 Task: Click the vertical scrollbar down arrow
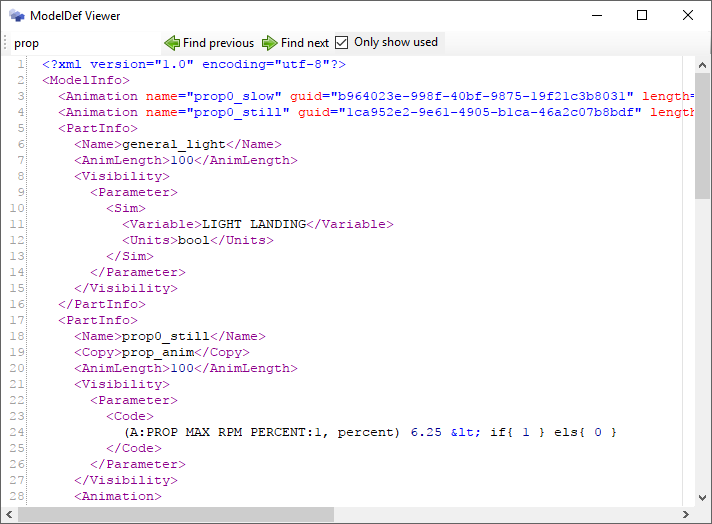tap(702, 498)
